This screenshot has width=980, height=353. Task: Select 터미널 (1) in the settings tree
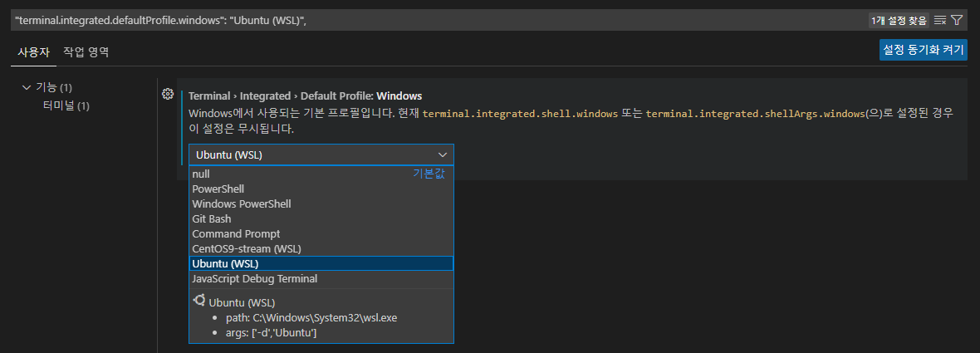point(66,105)
